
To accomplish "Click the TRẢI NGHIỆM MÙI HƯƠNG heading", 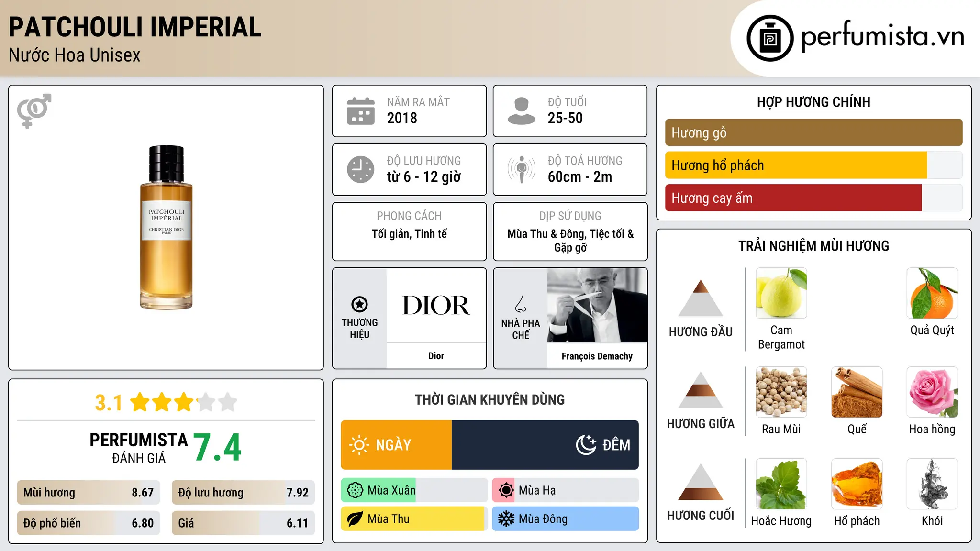I will click(x=813, y=246).
